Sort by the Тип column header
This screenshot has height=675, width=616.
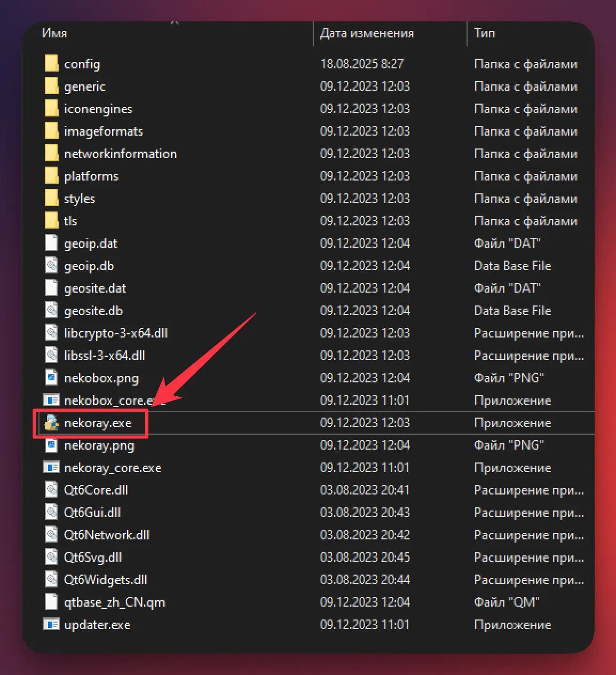485,33
